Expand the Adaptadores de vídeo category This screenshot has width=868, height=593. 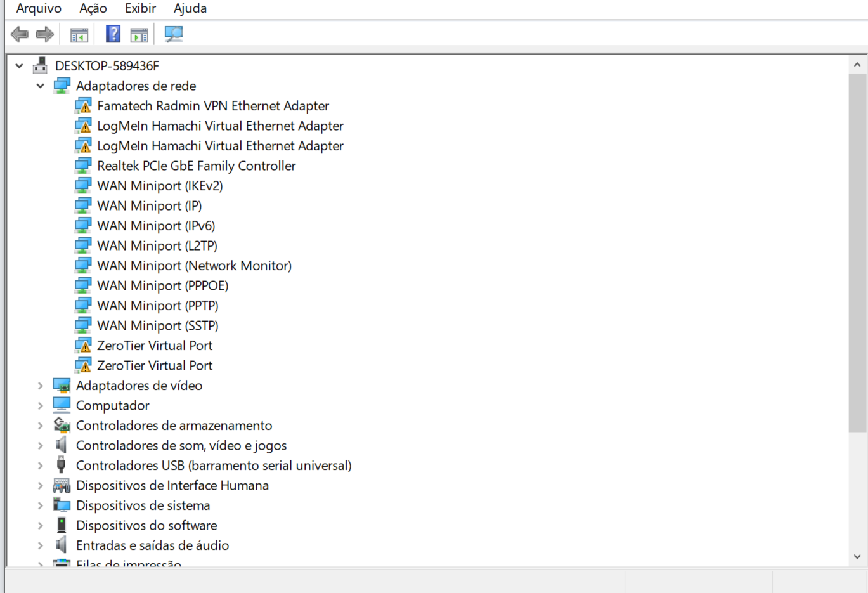(41, 386)
